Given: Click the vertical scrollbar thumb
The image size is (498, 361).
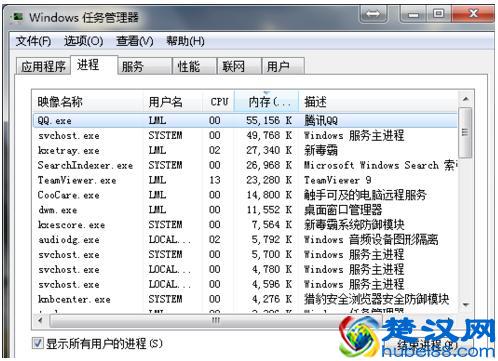Looking at the screenshot, I should [465, 132].
